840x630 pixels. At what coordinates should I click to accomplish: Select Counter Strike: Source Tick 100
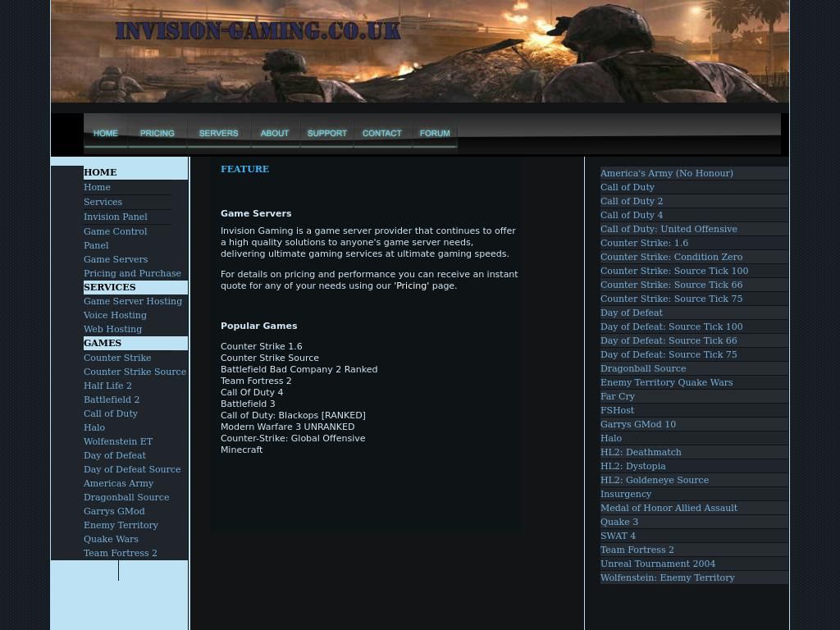pos(694,271)
